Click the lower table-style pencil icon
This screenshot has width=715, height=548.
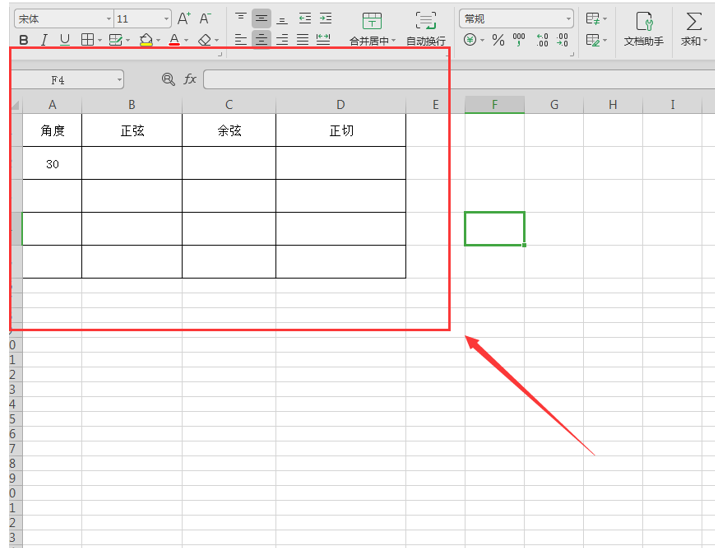[592, 40]
